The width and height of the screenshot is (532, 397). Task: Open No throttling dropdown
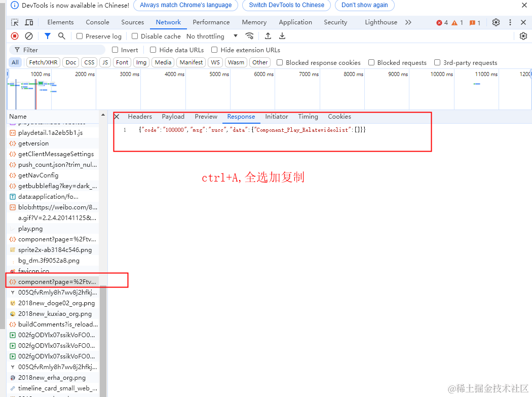click(x=212, y=36)
